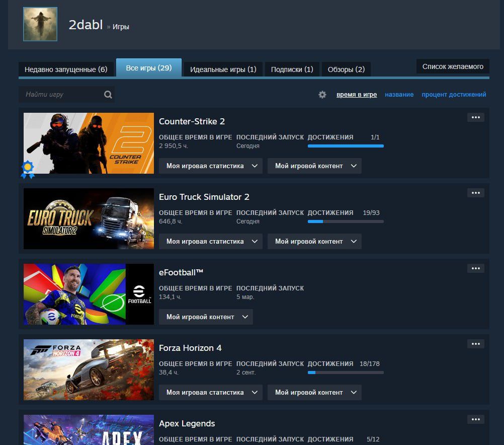This screenshot has width=504, height=445.
Task: Click the 5/12 achievements count for Apex Legends
Action: [373, 439]
